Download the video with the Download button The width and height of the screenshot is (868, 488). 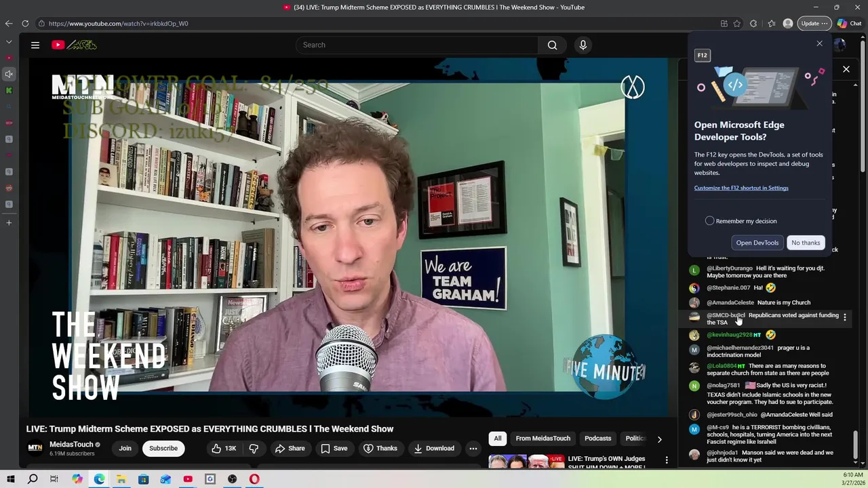434,448
